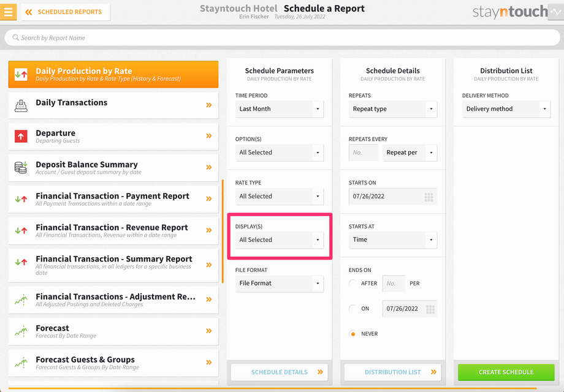The width and height of the screenshot is (564, 392).
Task: Click the chevron on Summary Report row
Action: pos(208,265)
